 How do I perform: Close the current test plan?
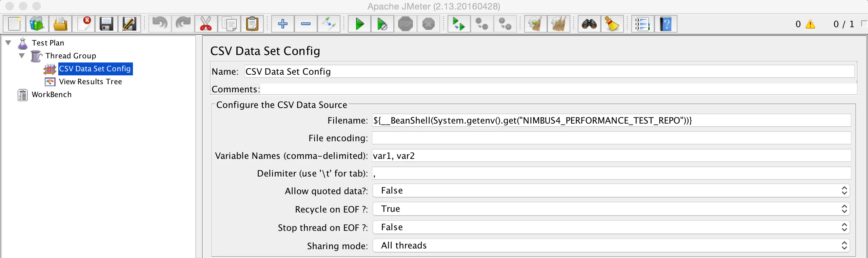coord(83,24)
